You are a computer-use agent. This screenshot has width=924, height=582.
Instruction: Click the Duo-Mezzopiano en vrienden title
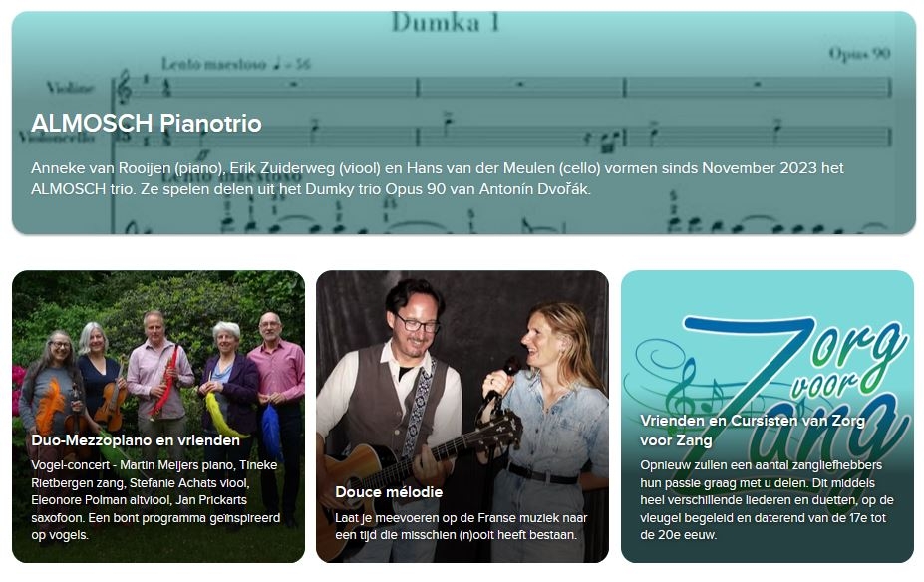click(136, 440)
